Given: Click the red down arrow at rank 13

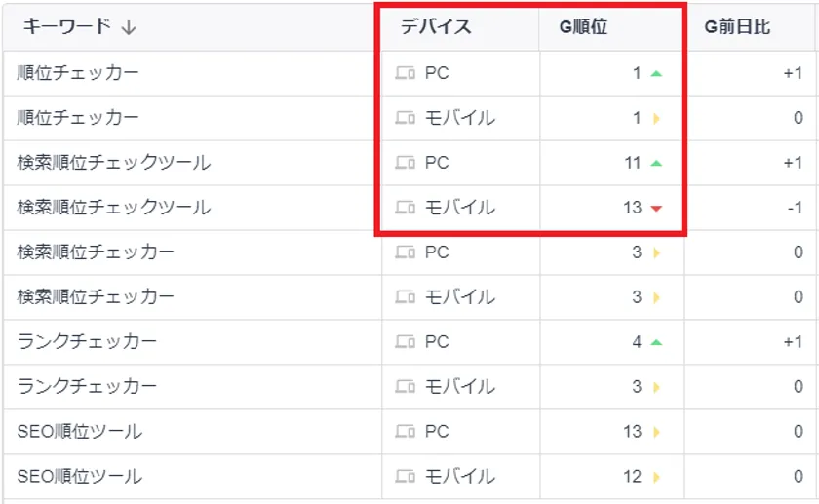Looking at the screenshot, I should (x=656, y=208).
